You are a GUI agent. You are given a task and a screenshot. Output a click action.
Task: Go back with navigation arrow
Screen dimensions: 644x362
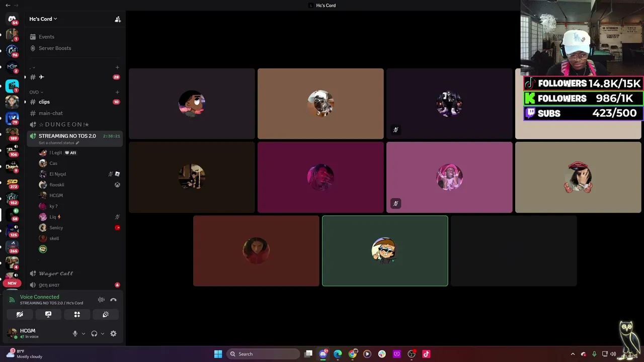(8, 5)
